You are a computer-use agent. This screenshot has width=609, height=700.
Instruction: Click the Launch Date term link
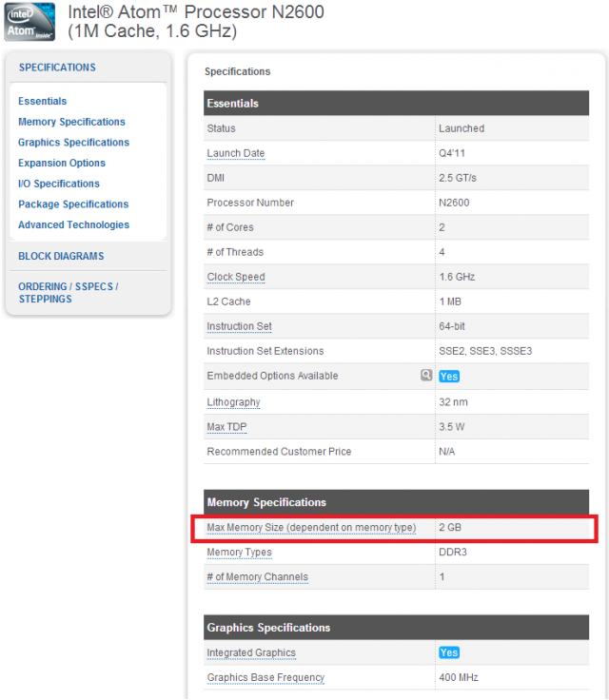[236, 153]
